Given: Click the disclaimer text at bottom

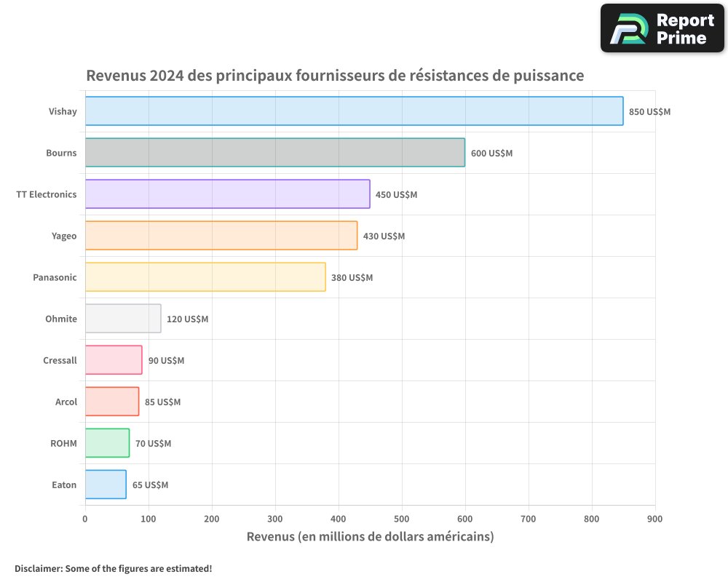Looking at the screenshot, I should point(113,569).
